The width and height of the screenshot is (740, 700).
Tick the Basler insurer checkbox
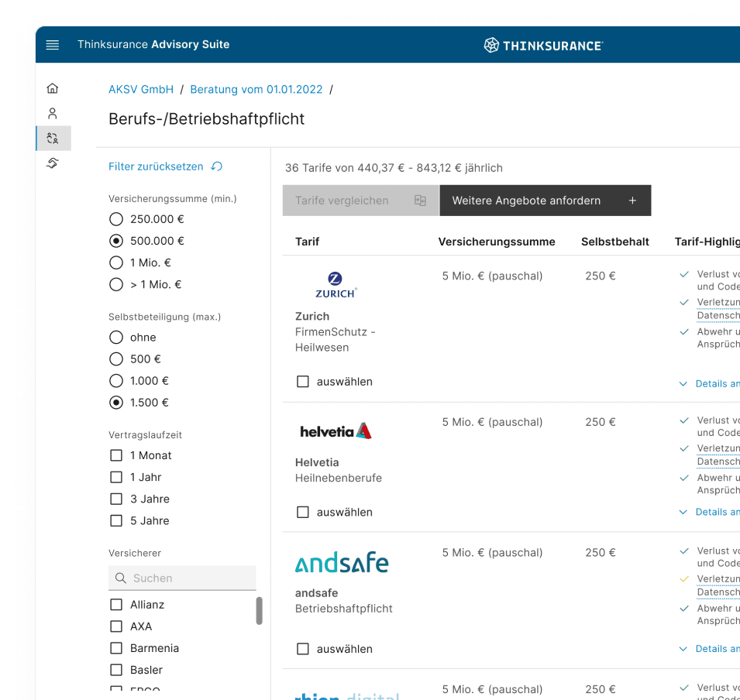(116, 669)
